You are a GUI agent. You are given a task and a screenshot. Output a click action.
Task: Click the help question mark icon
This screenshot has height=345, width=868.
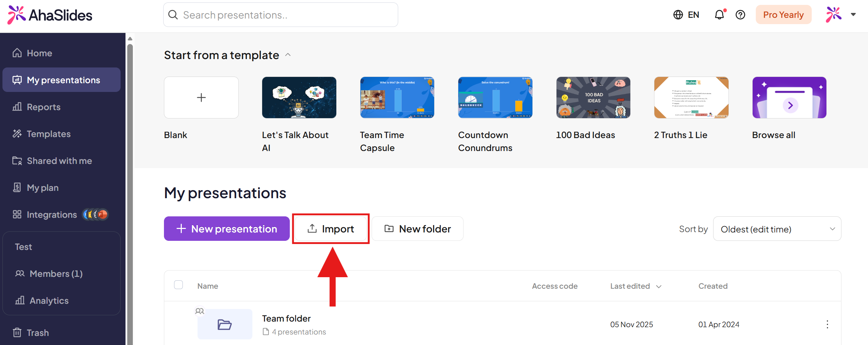pyautogui.click(x=740, y=15)
